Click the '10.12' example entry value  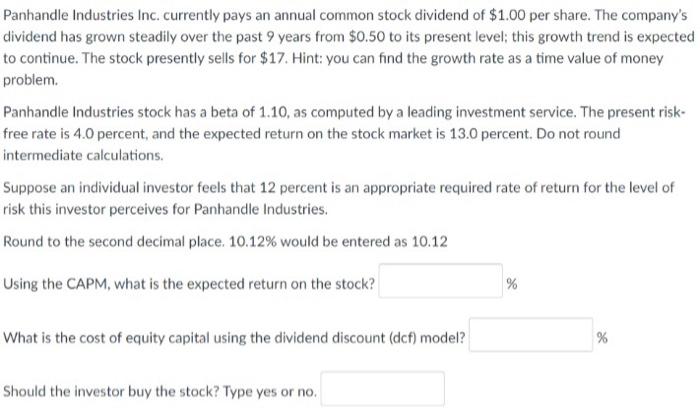pos(429,241)
